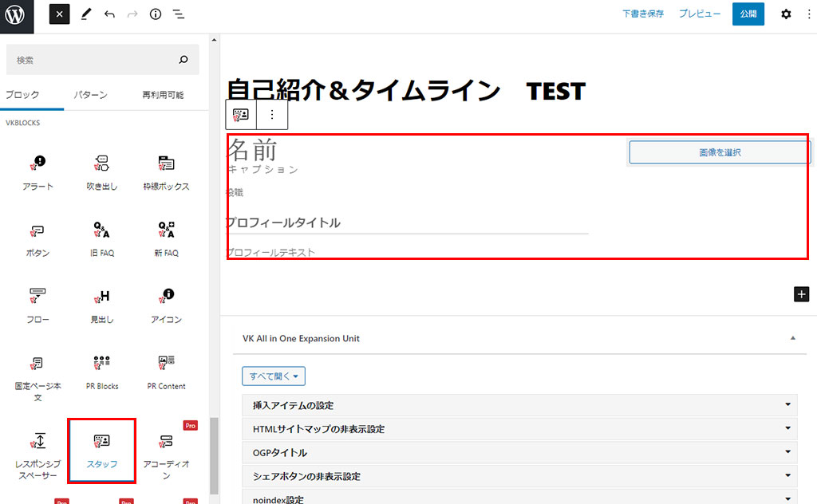Expand the すべて開く dropdown
The height and width of the screenshot is (504, 817).
tap(274, 376)
